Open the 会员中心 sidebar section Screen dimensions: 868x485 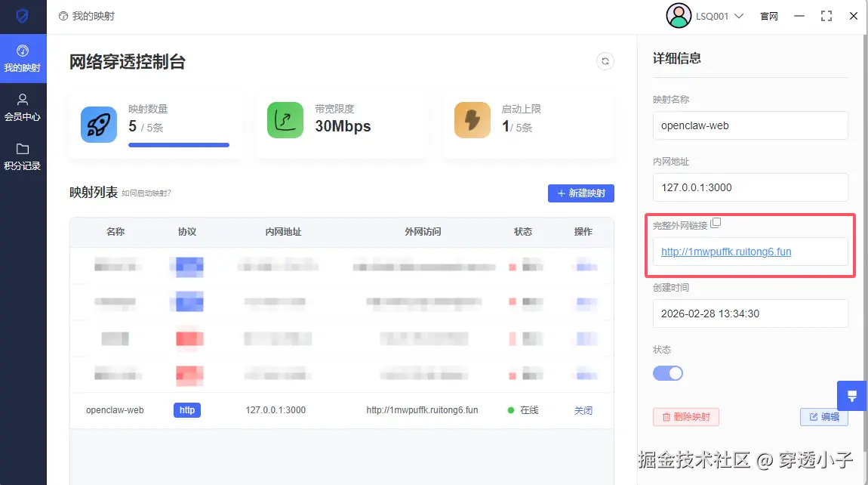point(23,107)
